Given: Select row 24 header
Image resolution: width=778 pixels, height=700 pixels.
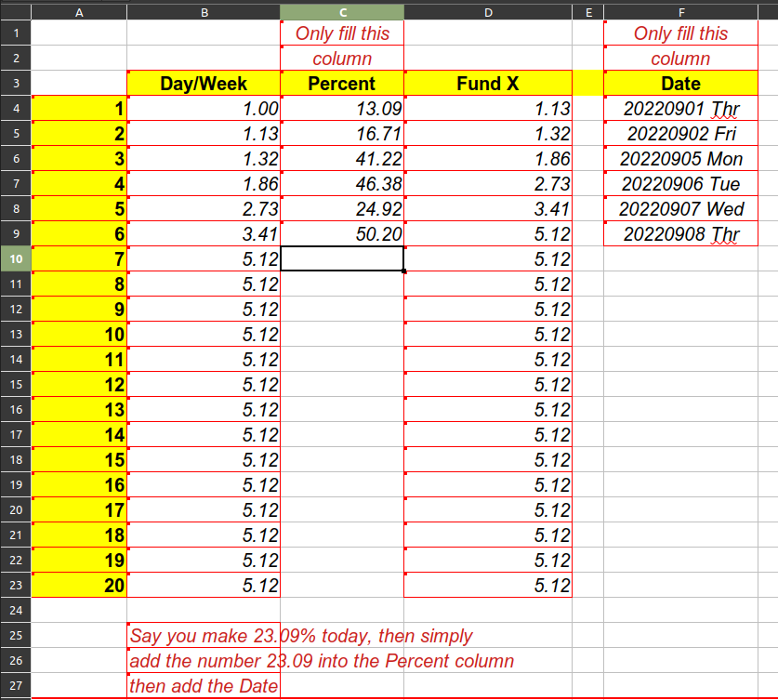Looking at the screenshot, I should point(16,610).
